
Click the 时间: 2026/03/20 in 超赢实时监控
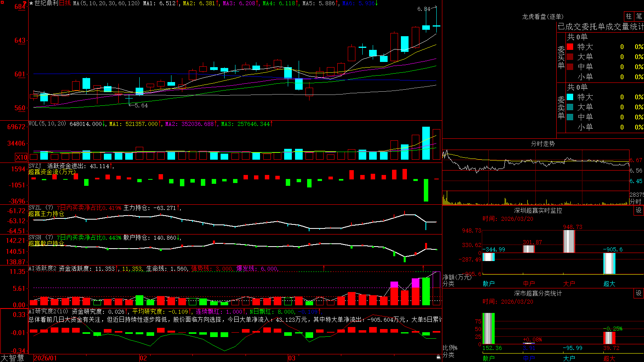508,219
